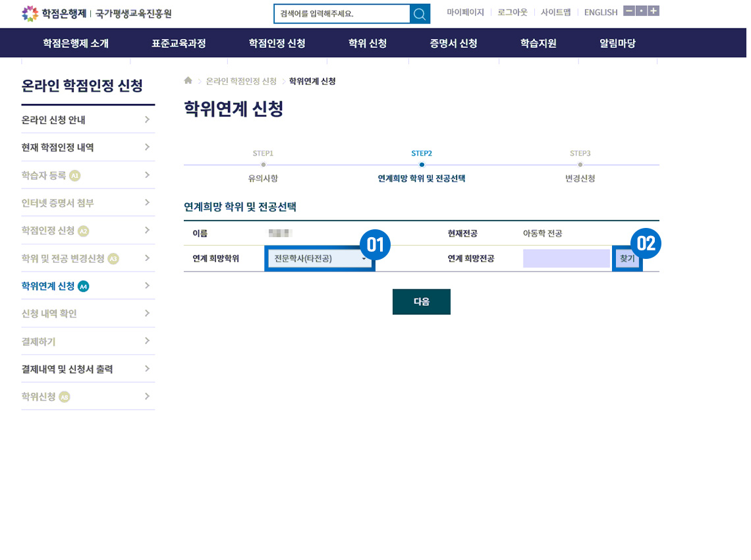Expand 결제내역 및 신청서 출력 arrow

147,369
